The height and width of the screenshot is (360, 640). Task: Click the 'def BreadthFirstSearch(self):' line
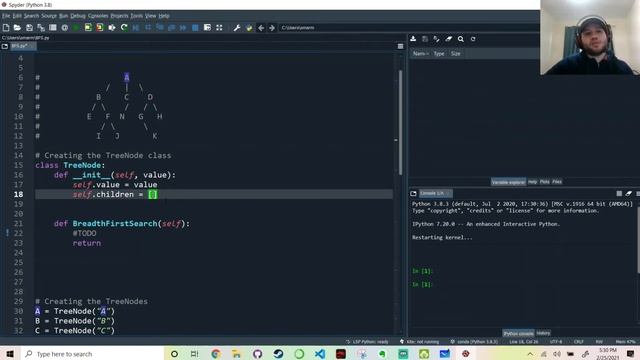tap(122, 224)
